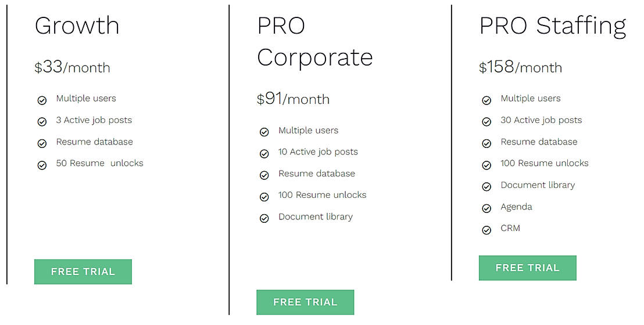This screenshot has height=325, width=644.
Task: Click the checkmark icon beside 'CRM'
Action: coord(486,230)
